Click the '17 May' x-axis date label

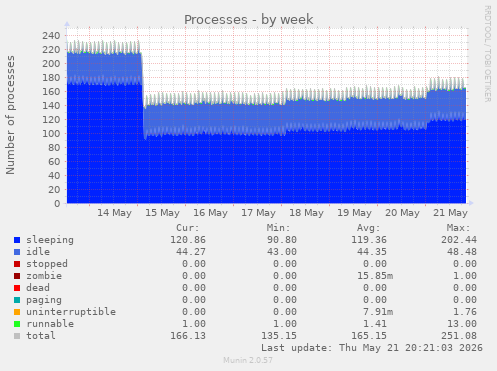258,213
